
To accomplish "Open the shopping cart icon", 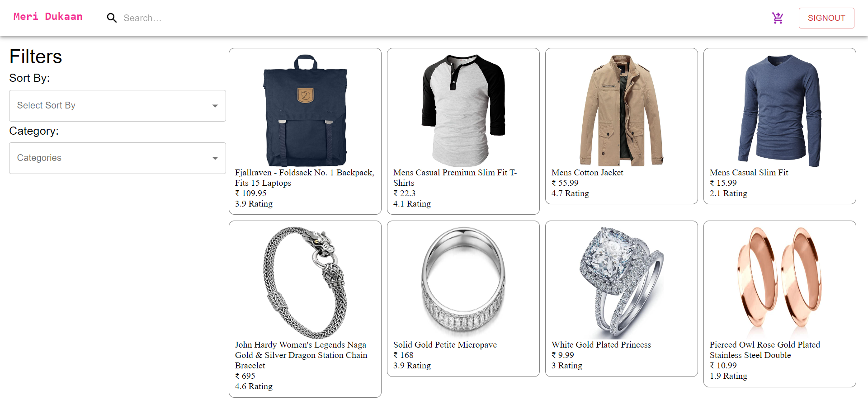I will click(777, 18).
